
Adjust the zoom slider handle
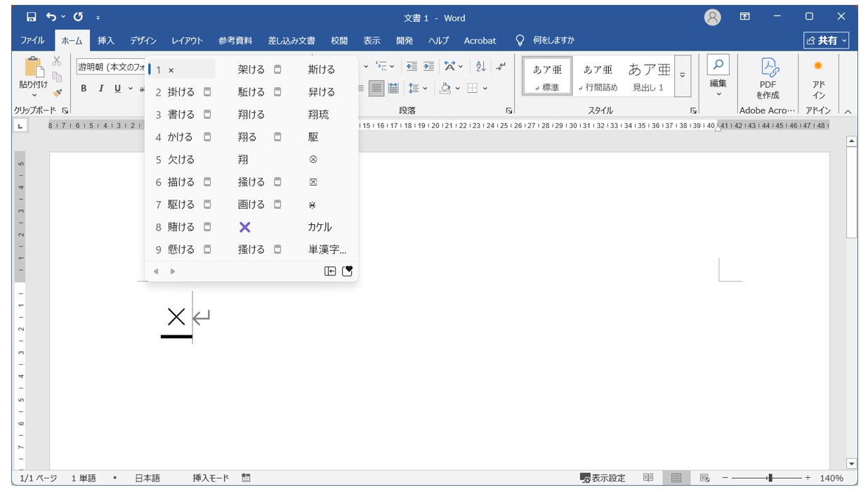(x=770, y=478)
